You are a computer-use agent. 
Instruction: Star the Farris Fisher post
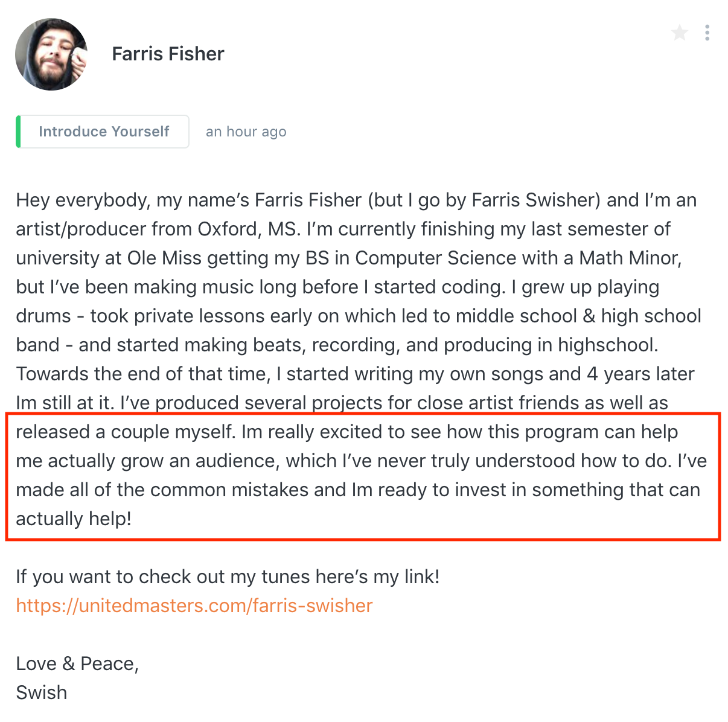[679, 33]
